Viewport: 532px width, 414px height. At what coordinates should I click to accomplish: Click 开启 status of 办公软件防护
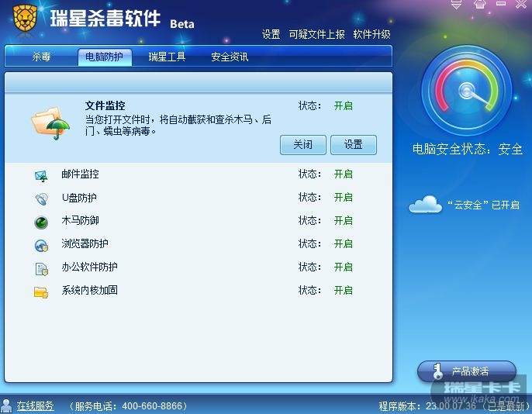(x=344, y=267)
